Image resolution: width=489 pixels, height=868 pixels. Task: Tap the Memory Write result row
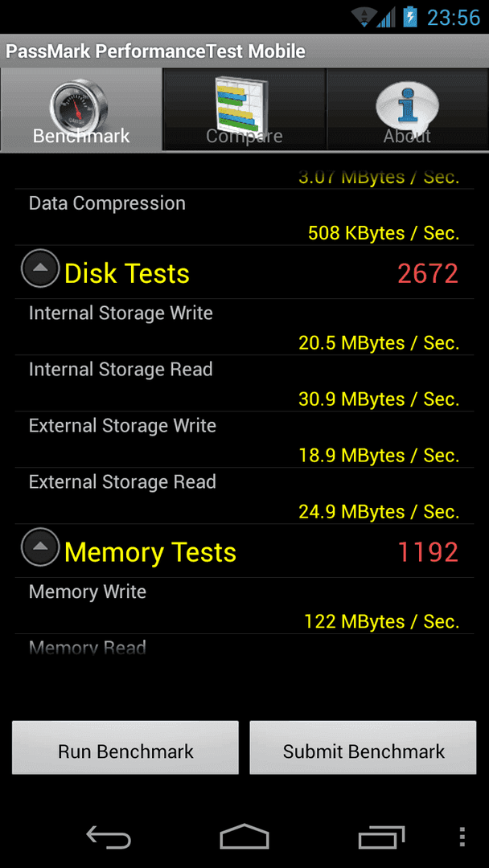pyautogui.click(x=244, y=606)
